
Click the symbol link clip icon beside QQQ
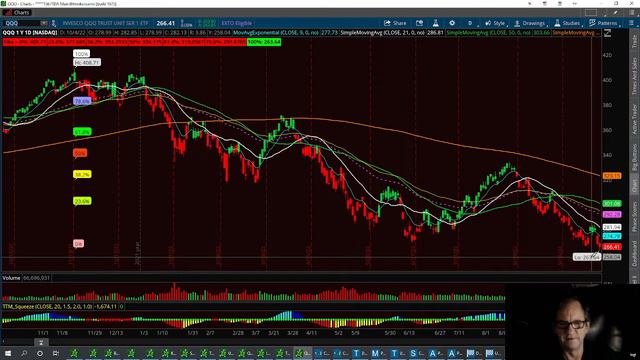pyautogui.click(x=53, y=23)
